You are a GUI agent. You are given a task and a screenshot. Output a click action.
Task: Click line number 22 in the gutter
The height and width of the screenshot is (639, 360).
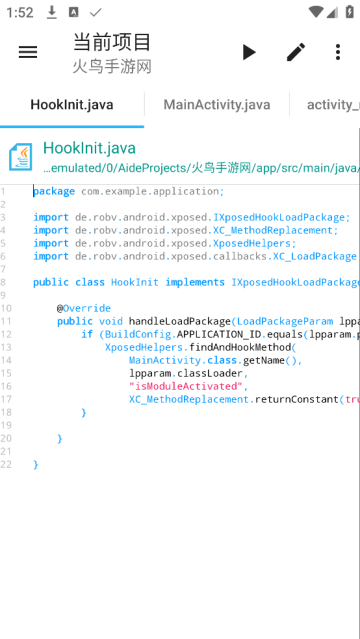[x=6, y=465]
